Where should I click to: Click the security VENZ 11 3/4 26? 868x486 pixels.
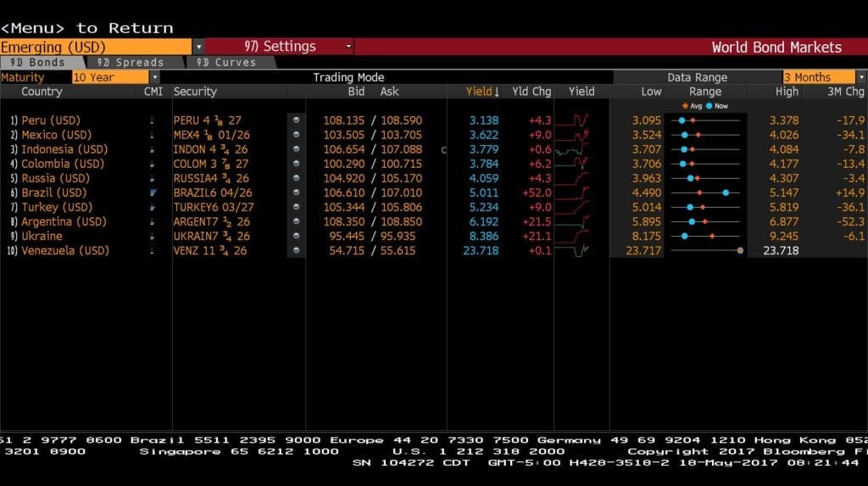pyautogui.click(x=210, y=250)
